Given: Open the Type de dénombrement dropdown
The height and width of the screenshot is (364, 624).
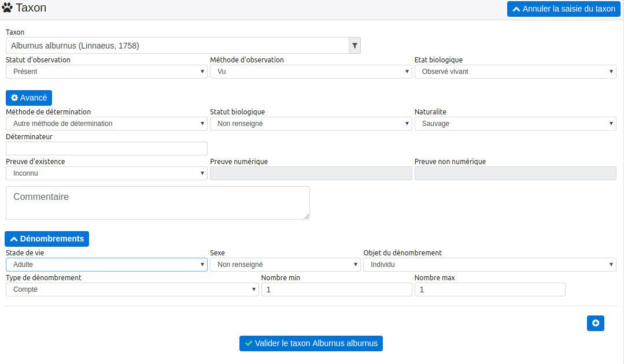Looking at the screenshot, I should pyautogui.click(x=132, y=289).
